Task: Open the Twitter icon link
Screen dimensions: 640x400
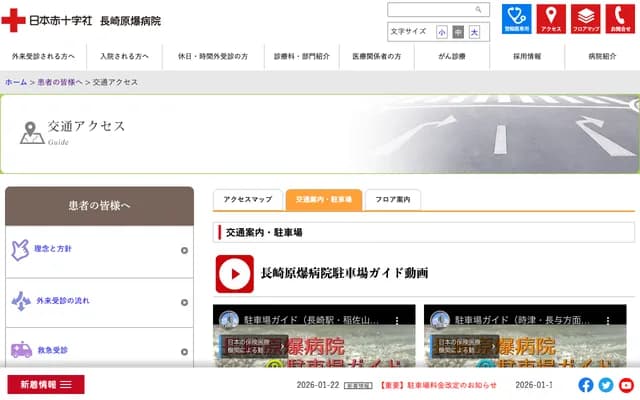Action: click(x=606, y=385)
